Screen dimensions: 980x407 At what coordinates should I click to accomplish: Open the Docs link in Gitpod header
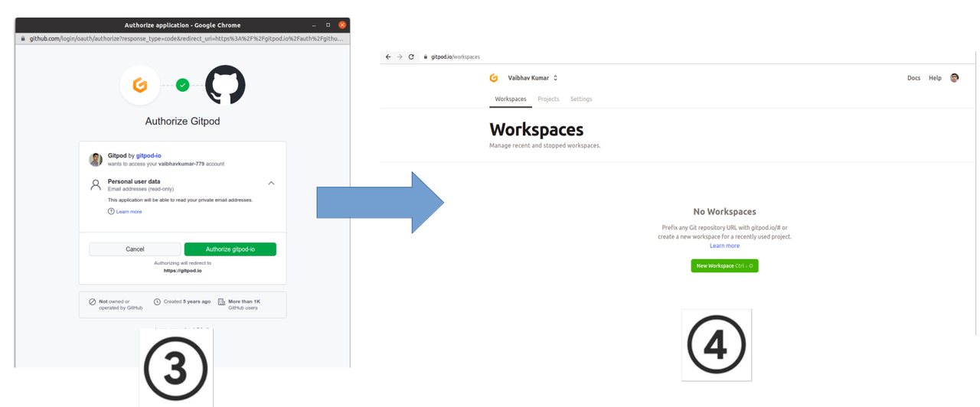pos(913,78)
